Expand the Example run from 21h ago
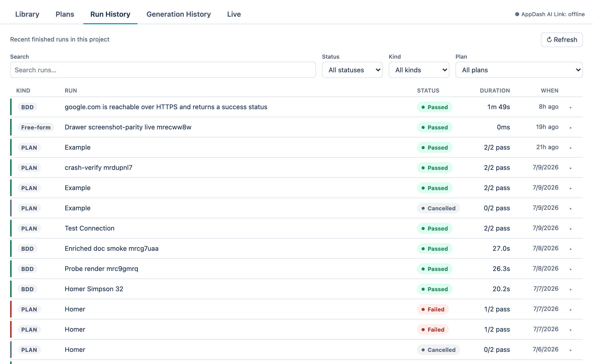593x364 pixels. 571,148
